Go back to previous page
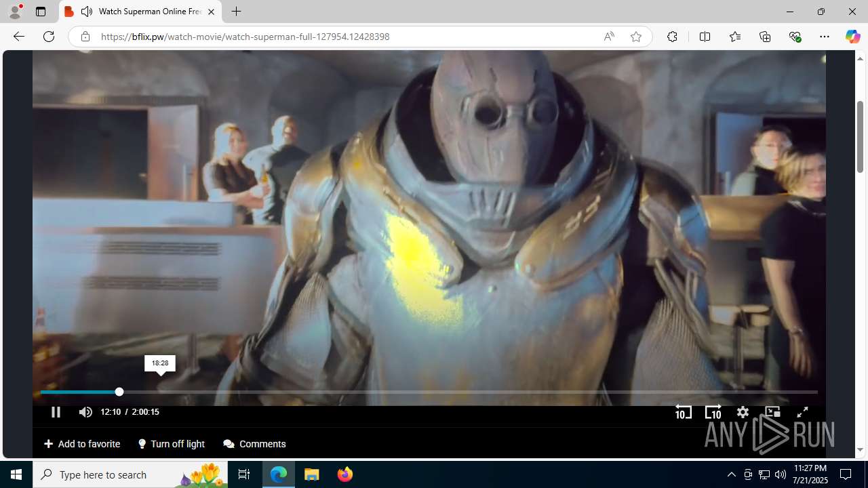 click(x=19, y=37)
